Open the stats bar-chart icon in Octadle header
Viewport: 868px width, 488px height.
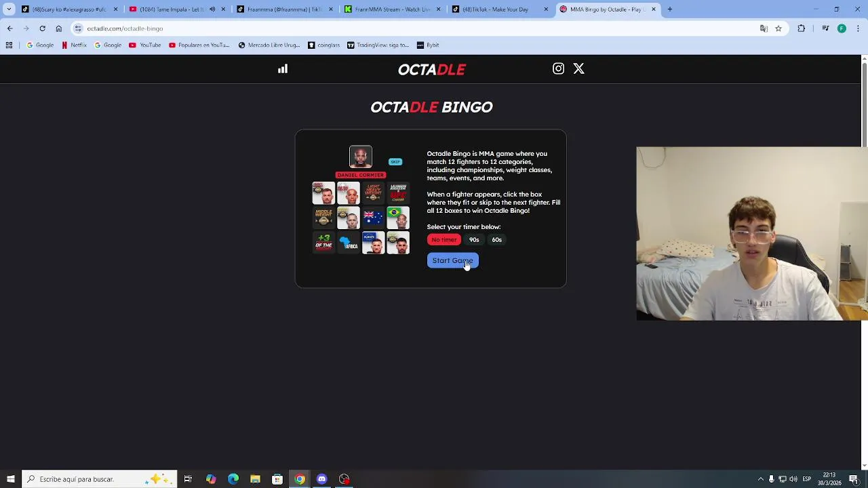click(283, 68)
